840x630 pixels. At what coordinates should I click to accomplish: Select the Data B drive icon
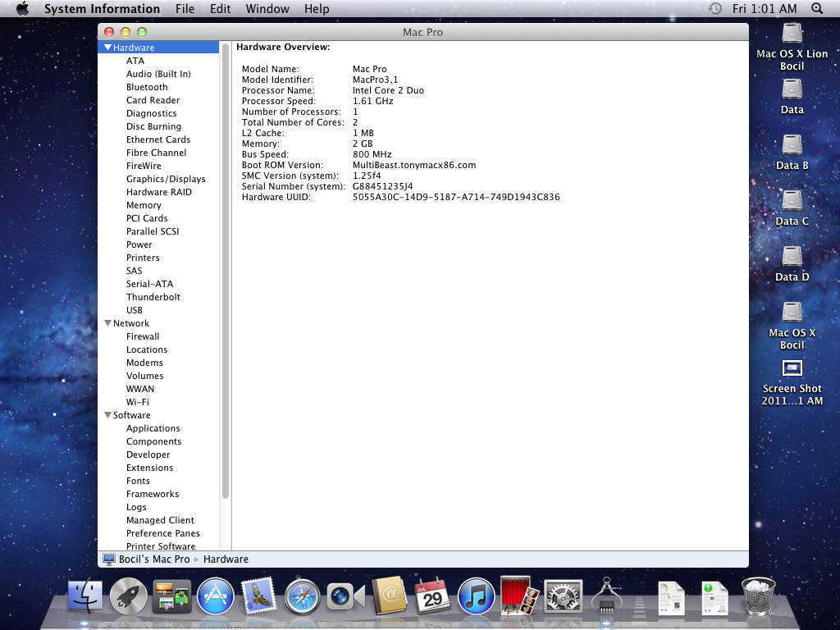pos(792,152)
